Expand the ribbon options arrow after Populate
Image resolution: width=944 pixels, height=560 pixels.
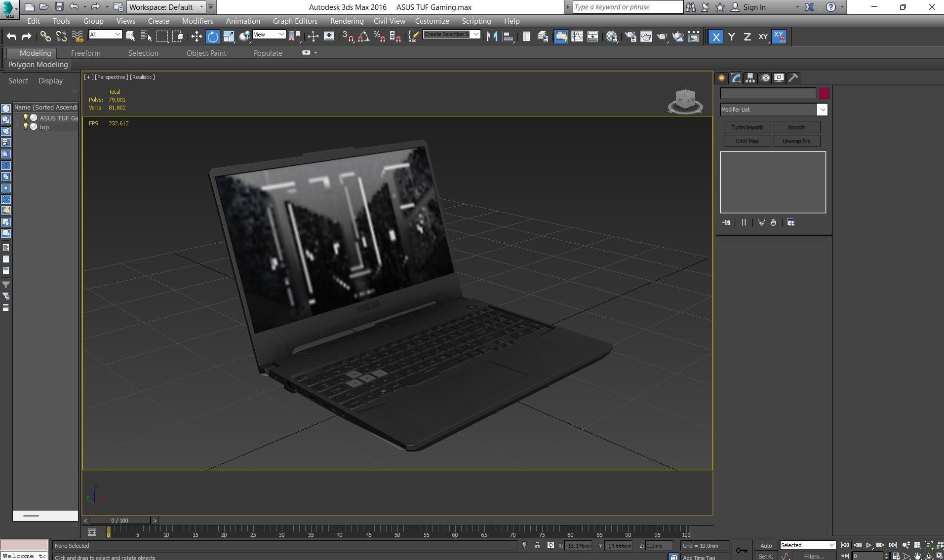(315, 53)
